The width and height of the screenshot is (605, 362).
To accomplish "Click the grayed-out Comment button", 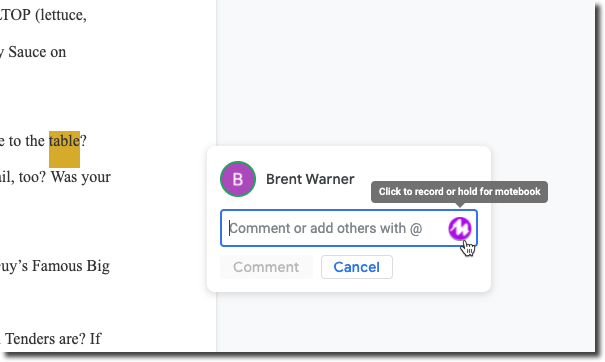I will click(266, 267).
